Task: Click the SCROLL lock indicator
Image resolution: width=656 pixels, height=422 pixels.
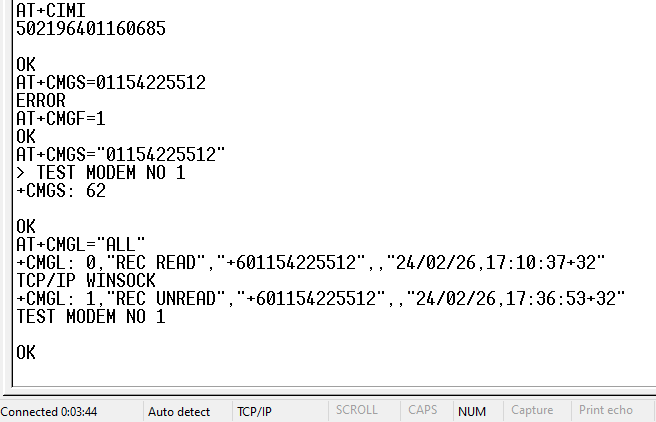Action: click(357, 411)
